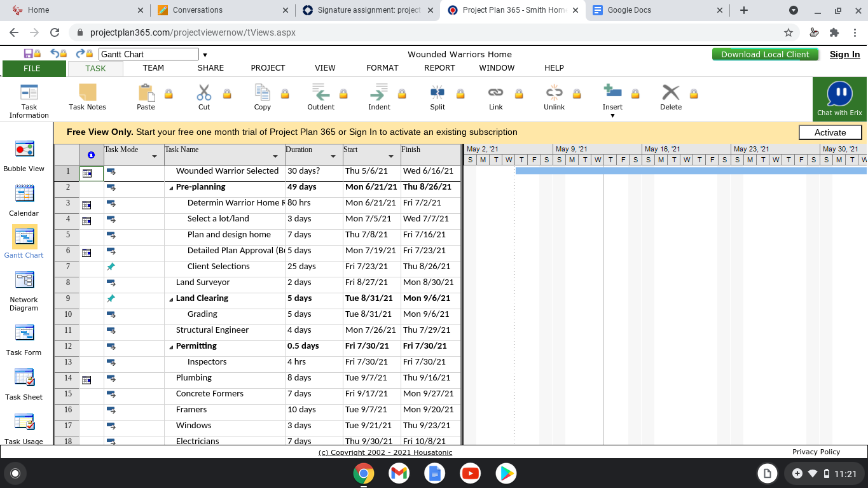Collapse the Pre-planning summary task

click(x=171, y=188)
